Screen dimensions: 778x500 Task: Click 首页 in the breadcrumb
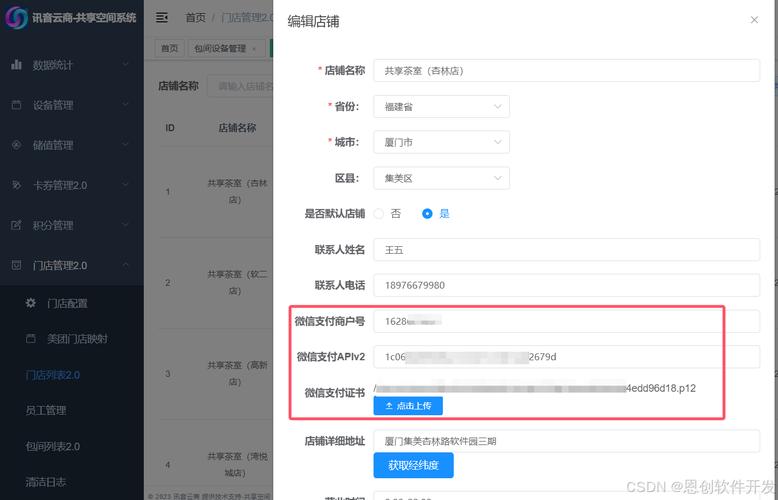tap(195, 18)
